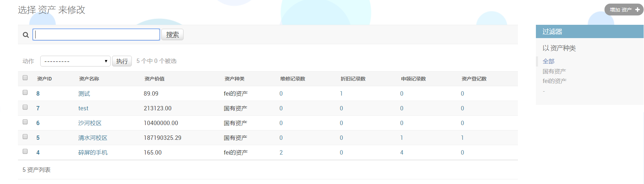
Task: Check the box for asset ID 6
Action: tap(25, 122)
